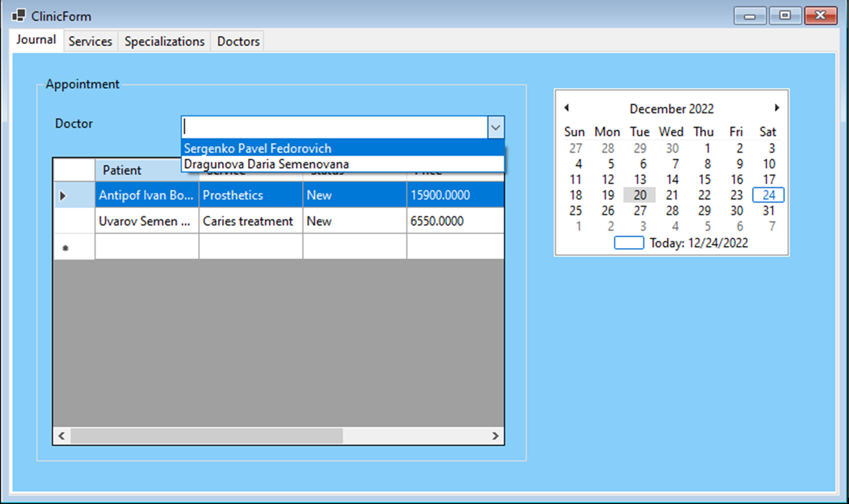This screenshot has height=504, width=849.
Task: Open the Doctors tab
Action: 238,41
